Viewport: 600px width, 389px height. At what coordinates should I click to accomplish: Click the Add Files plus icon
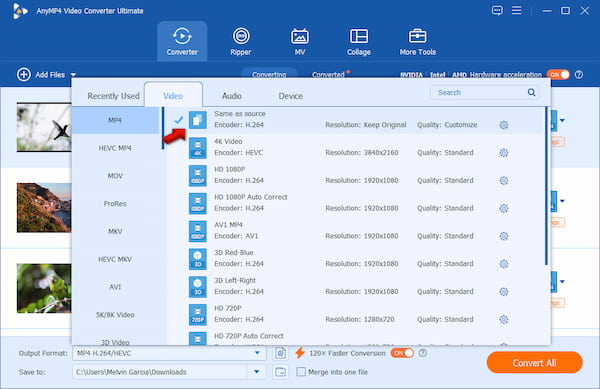tap(24, 75)
